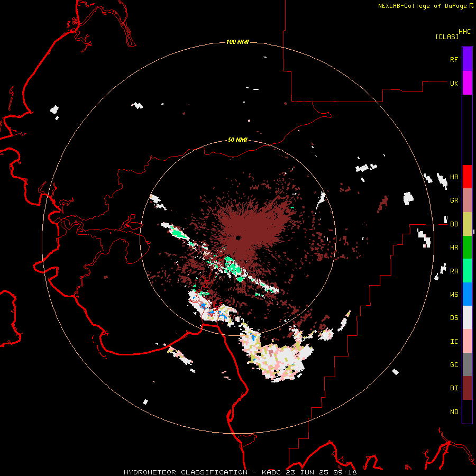Image resolution: width=476 pixels, height=476 pixels.
Task: Click the HYDROMETEOR CLASSIFICATION title text
Action: pyautogui.click(x=186, y=472)
